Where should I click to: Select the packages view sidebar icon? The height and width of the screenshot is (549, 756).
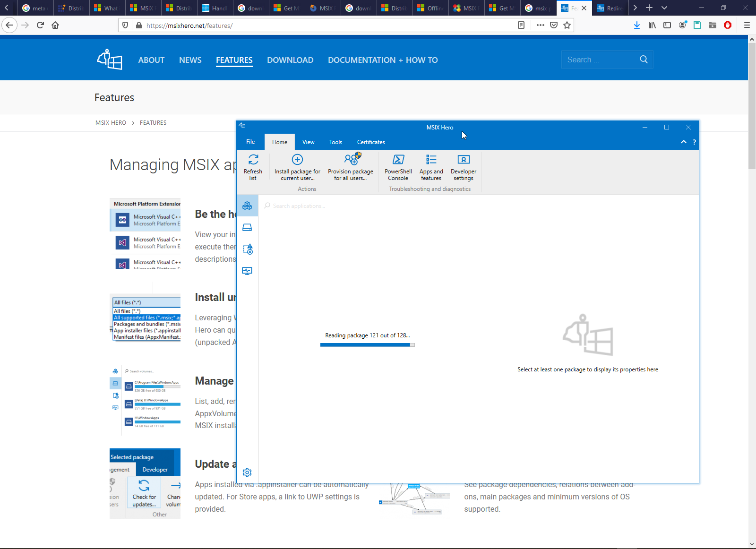[x=247, y=206]
